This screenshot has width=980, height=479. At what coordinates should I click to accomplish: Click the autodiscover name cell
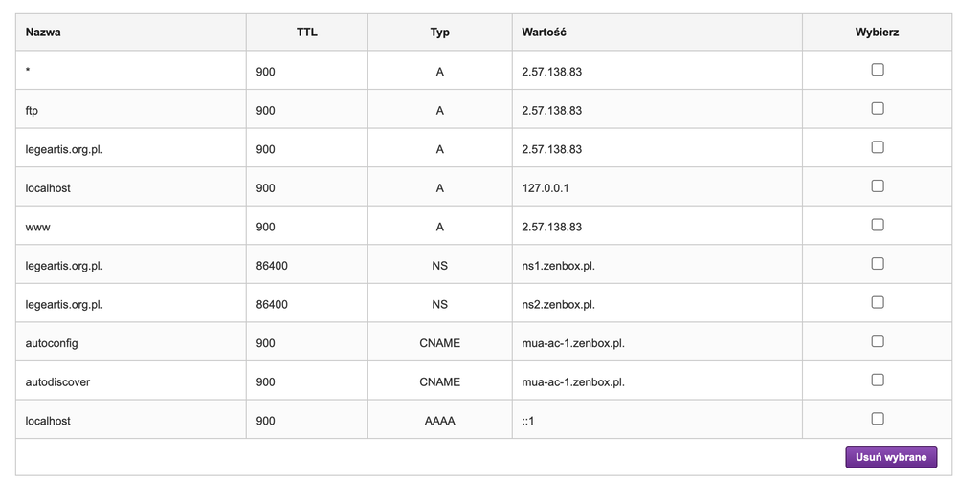pyautogui.click(x=130, y=381)
